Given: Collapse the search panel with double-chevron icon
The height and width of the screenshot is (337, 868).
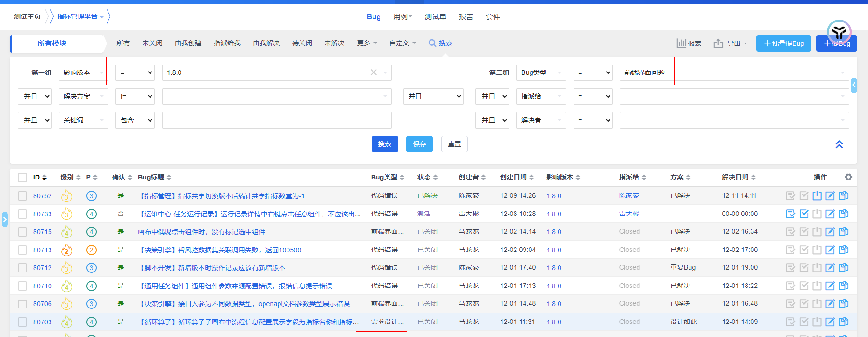Looking at the screenshot, I should coord(839,144).
